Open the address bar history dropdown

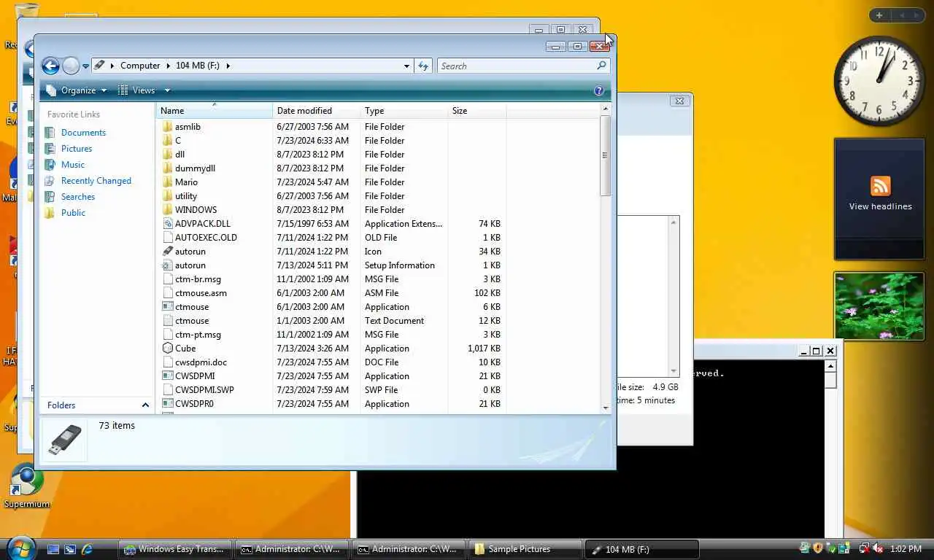tap(406, 66)
